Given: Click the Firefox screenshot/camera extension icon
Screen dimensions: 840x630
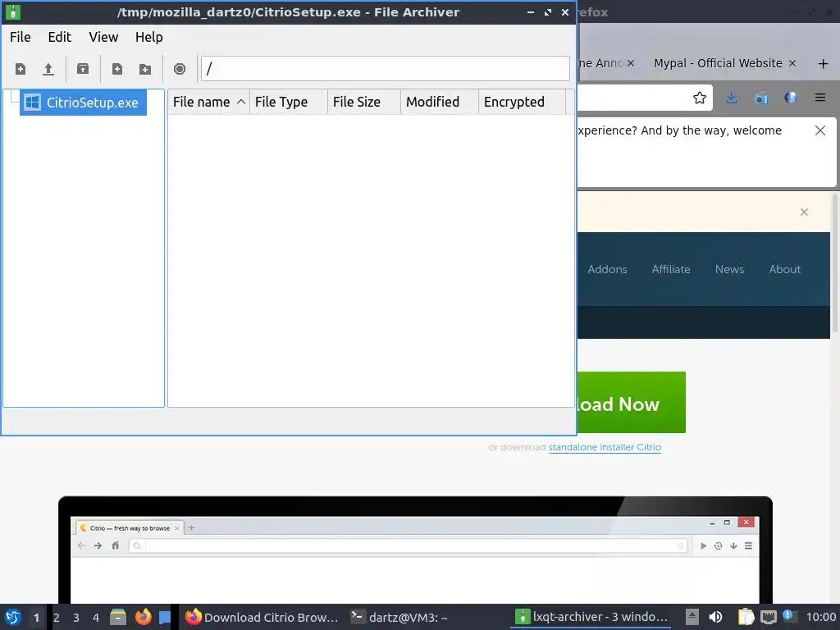Looking at the screenshot, I should 760,98.
